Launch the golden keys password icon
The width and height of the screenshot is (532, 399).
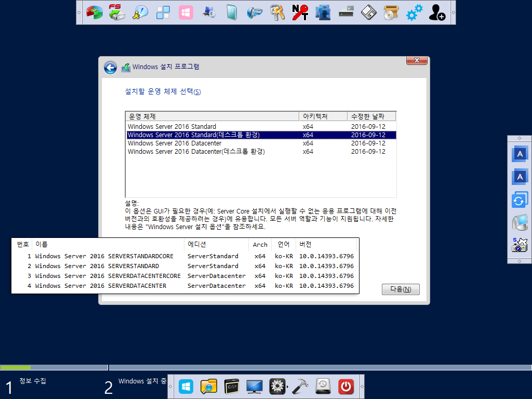277,12
